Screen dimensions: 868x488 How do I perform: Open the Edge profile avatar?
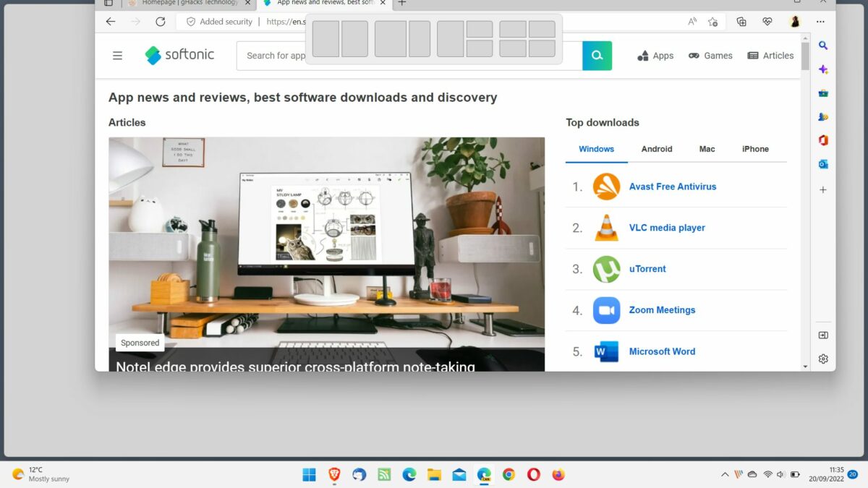tap(794, 22)
